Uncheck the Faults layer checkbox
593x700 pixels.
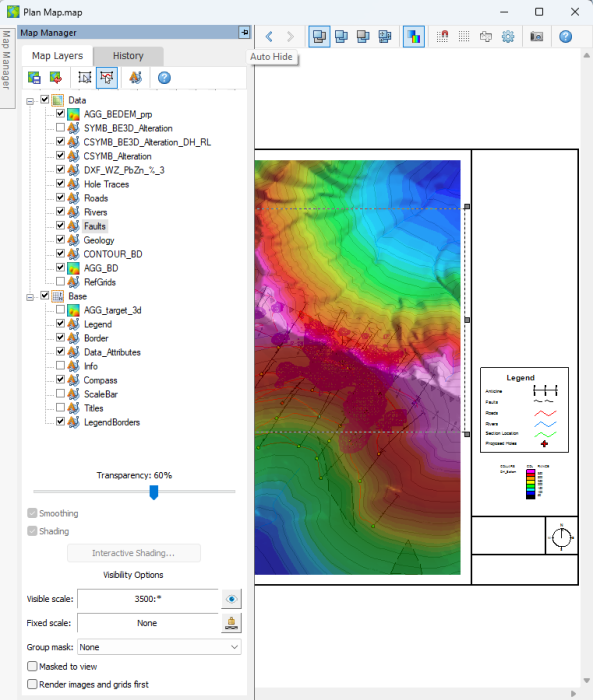coord(60,225)
